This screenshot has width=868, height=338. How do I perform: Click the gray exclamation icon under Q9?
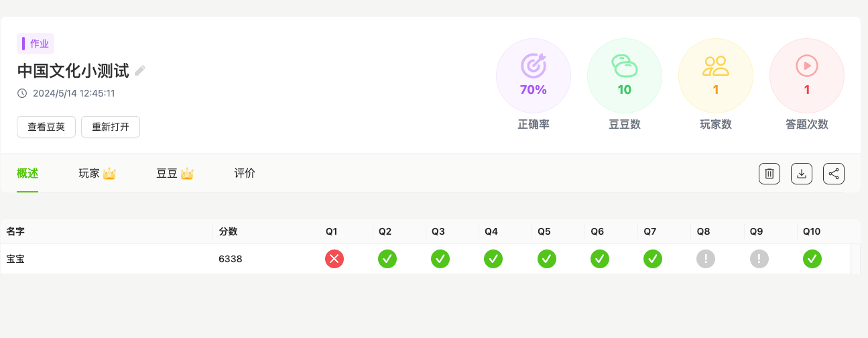[759, 259]
